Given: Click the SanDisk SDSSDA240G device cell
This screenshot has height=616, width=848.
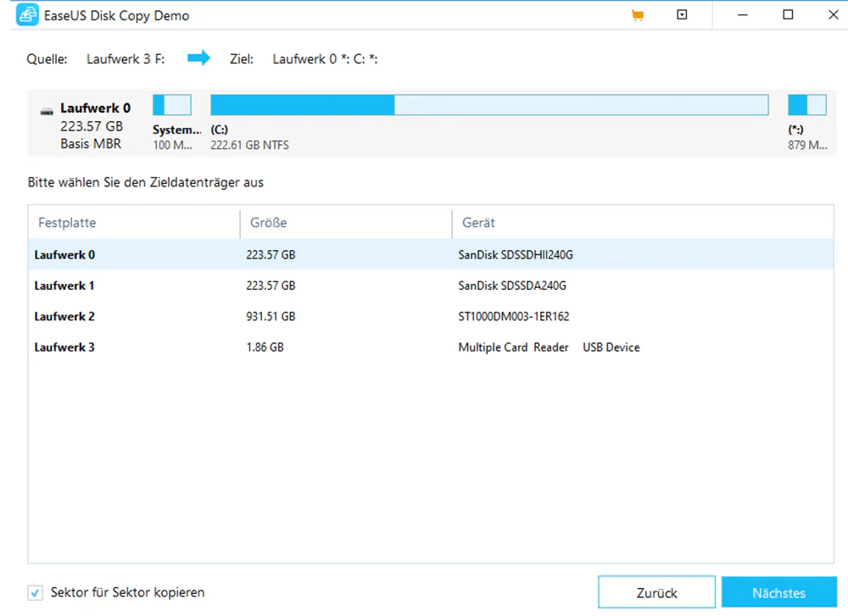Looking at the screenshot, I should [512, 286].
